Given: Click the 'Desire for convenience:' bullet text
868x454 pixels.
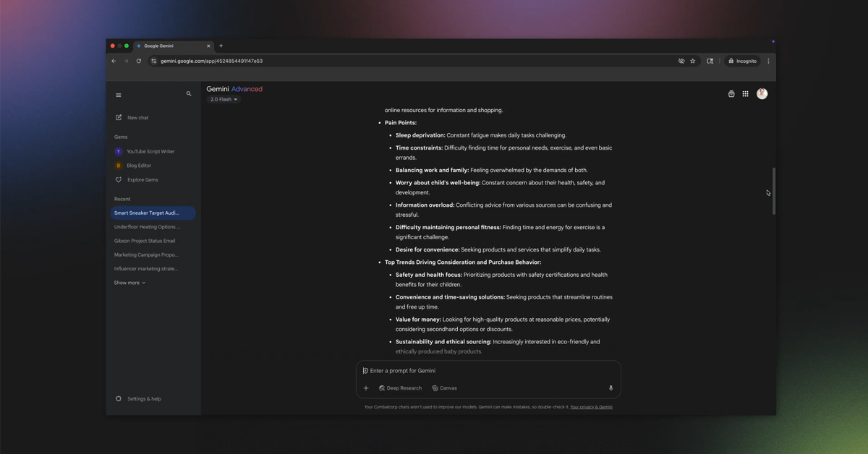Looking at the screenshot, I should [427, 250].
